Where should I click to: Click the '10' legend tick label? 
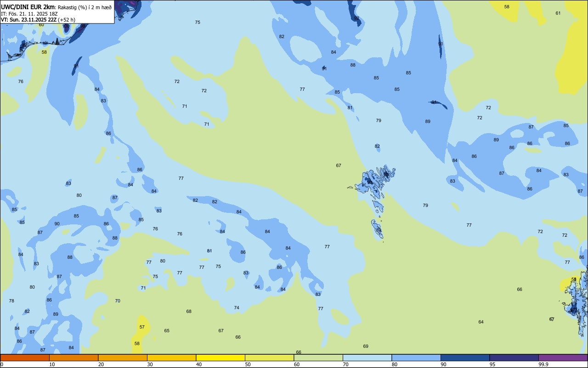click(x=52, y=364)
